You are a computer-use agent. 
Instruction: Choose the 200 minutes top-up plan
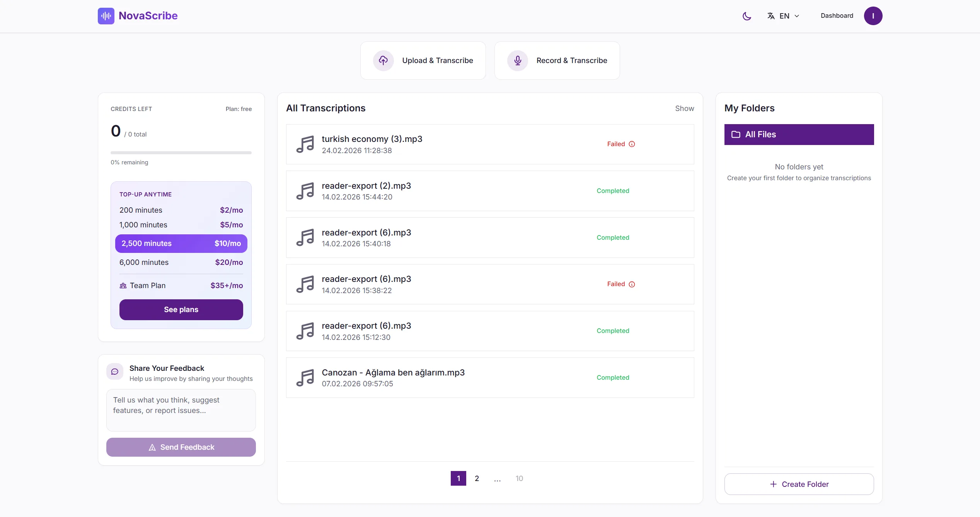(x=181, y=210)
